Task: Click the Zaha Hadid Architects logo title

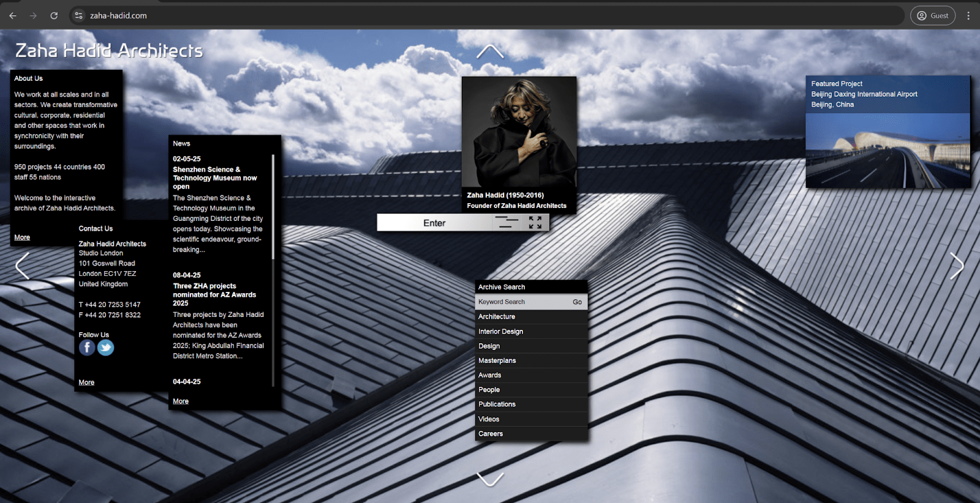Action: pos(109,50)
